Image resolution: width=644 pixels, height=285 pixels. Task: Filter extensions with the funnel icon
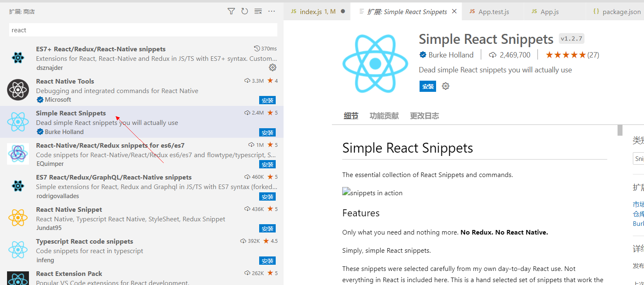[x=231, y=11]
